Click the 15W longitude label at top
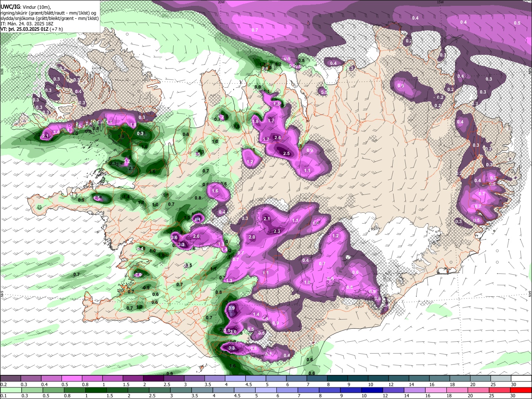The width and height of the screenshot is (532, 399). [440, 2]
